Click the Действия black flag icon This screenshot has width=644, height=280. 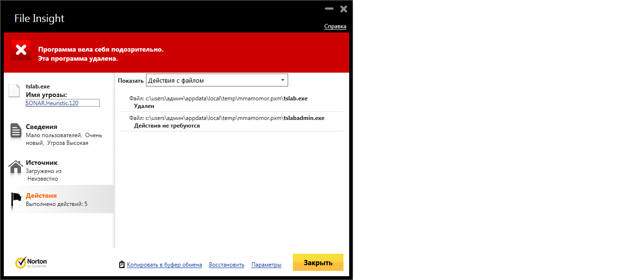click(x=16, y=201)
